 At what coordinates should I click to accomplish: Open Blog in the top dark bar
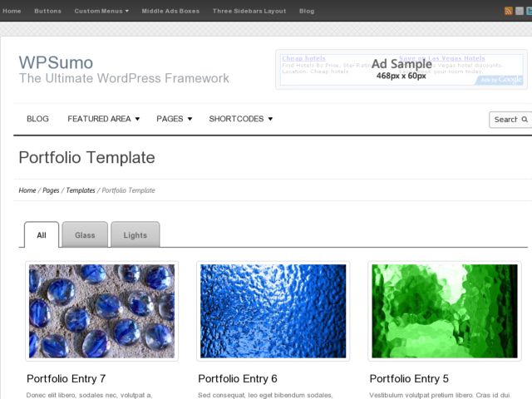tap(307, 11)
